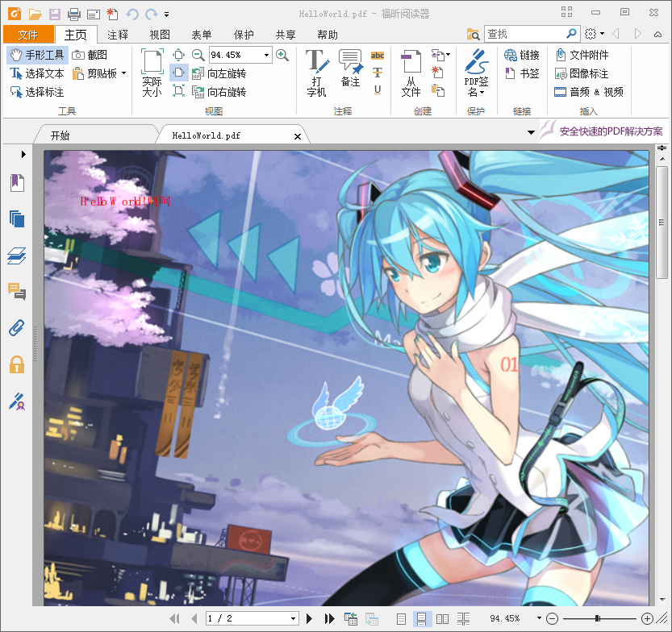Select the Hand tool (手形工具)
This screenshot has height=632, width=672.
tap(37, 55)
